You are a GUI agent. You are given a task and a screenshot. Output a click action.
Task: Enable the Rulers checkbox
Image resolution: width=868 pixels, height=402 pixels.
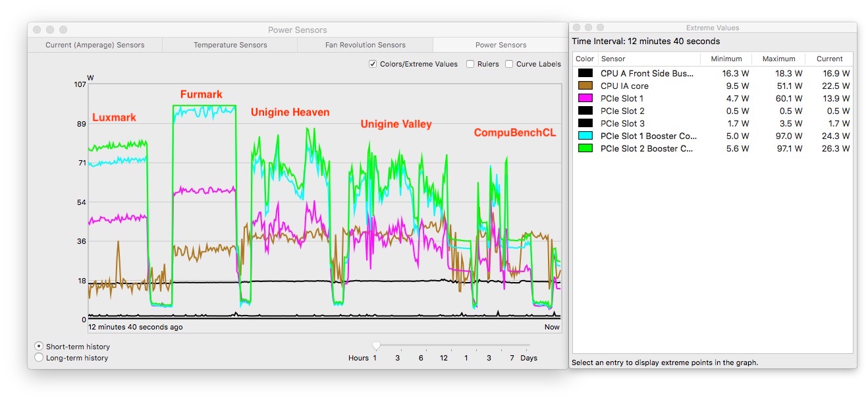(x=470, y=64)
